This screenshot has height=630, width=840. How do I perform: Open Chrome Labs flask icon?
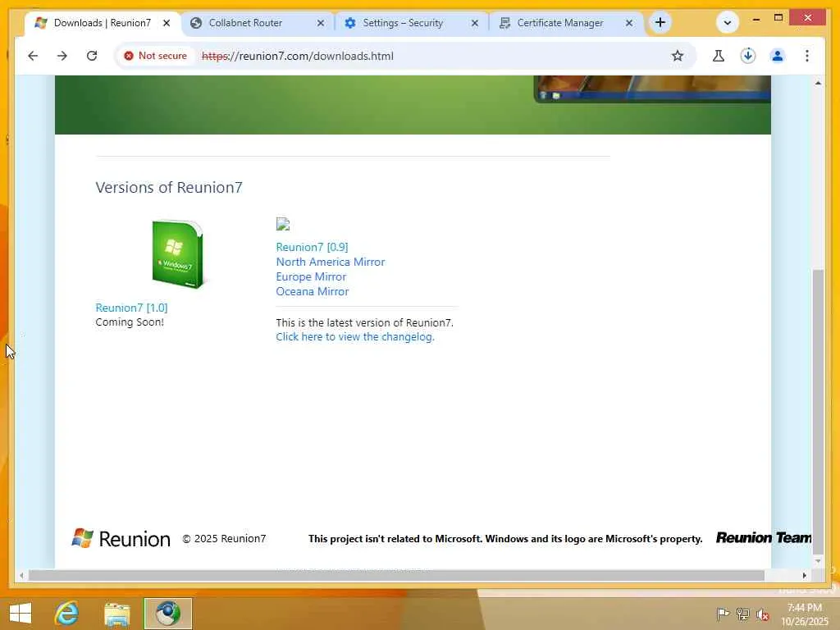click(x=719, y=56)
